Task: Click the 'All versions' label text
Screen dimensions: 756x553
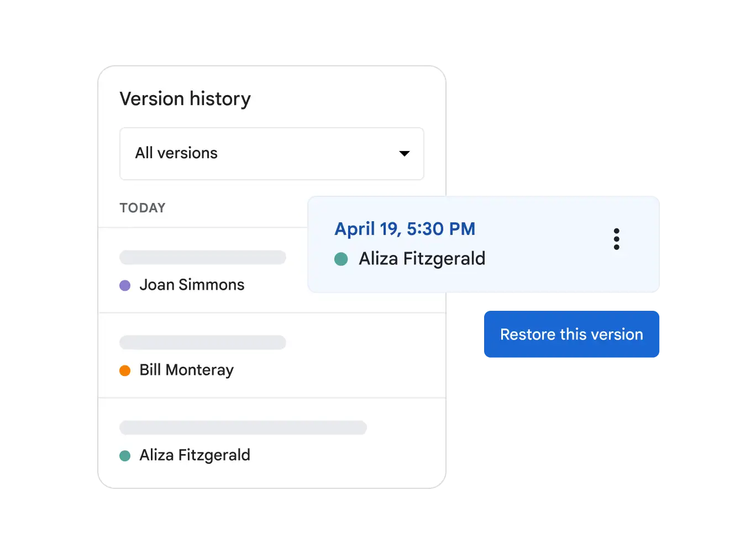Action: coord(176,153)
